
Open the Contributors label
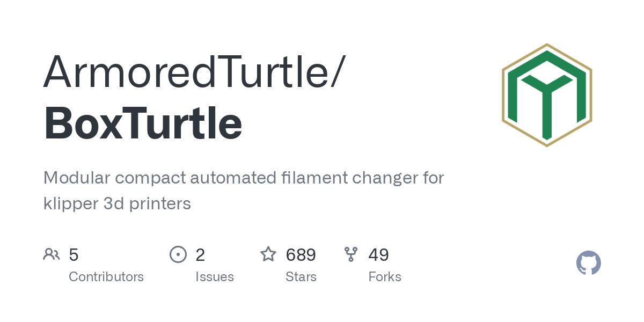[x=106, y=277]
